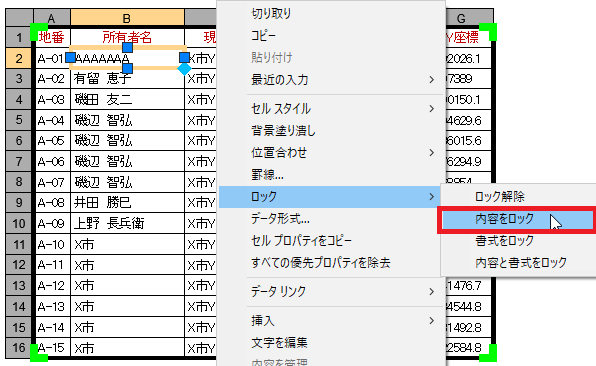
Task: Click cell containing AAAAAAA
Action: (x=127, y=59)
